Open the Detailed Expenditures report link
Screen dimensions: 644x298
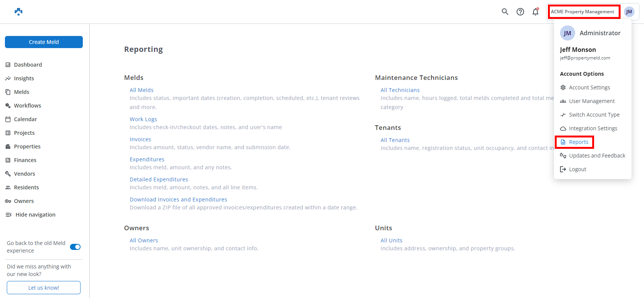(159, 179)
